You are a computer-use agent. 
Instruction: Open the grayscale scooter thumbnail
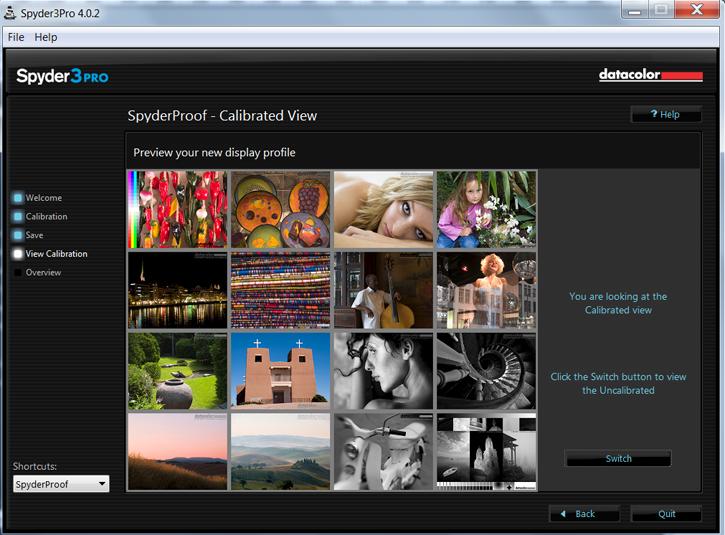(384, 452)
